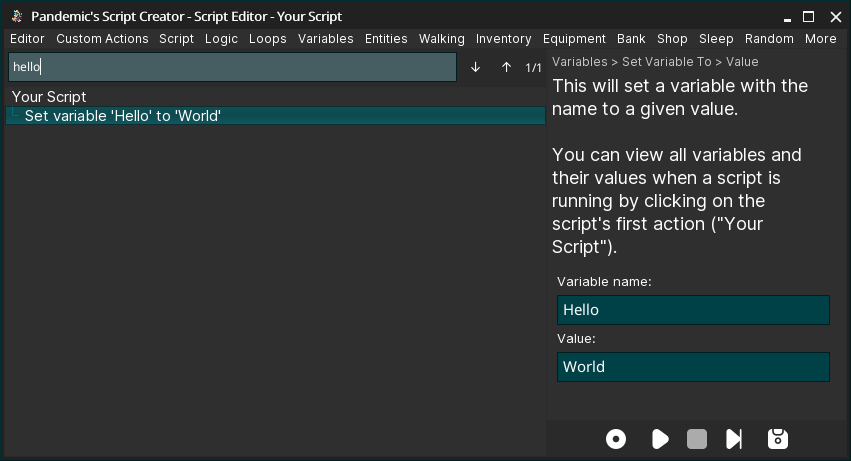Expand the Variables menu
Image resolution: width=851 pixels, height=461 pixels.
[x=326, y=39]
